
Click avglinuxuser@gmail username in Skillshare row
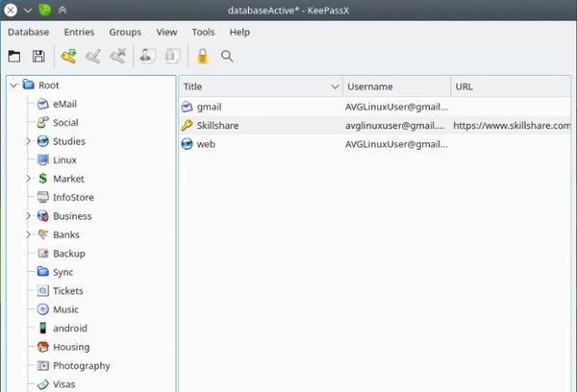pos(395,126)
